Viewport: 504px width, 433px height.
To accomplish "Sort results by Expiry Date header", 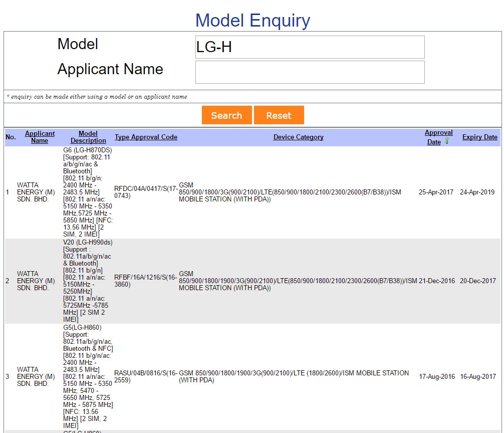I will tap(479, 137).
